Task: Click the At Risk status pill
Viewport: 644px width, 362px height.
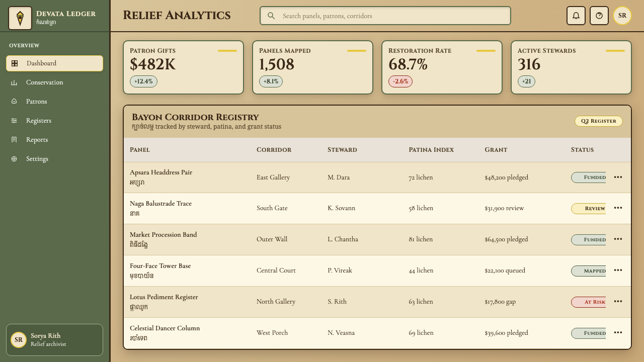Action: (589, 302)
